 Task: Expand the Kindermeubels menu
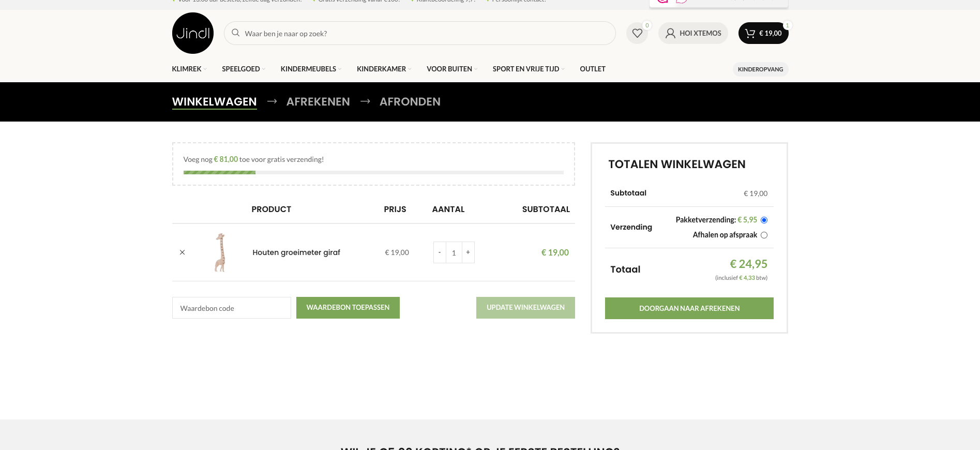pyautogui.click(x=311, y=69)
